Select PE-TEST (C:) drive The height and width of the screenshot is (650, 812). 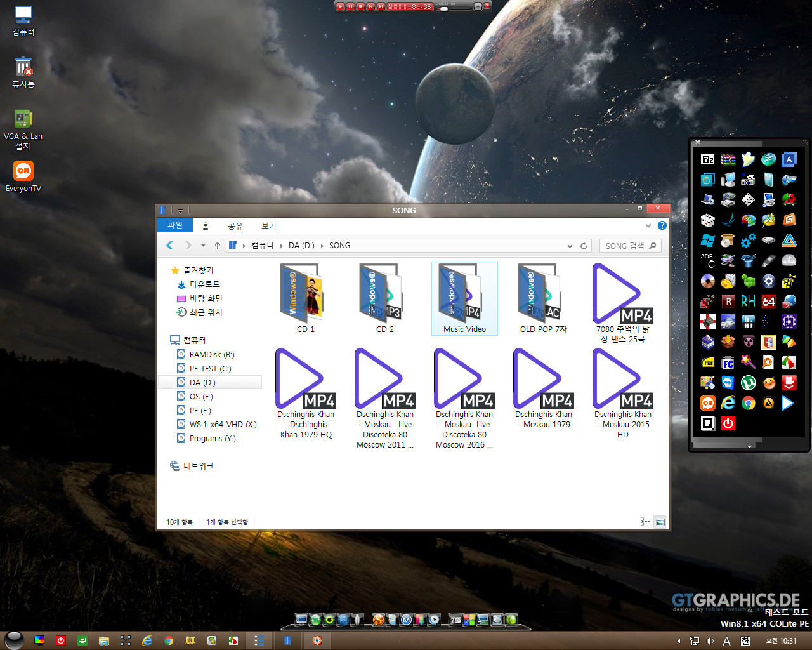[210, 368]
